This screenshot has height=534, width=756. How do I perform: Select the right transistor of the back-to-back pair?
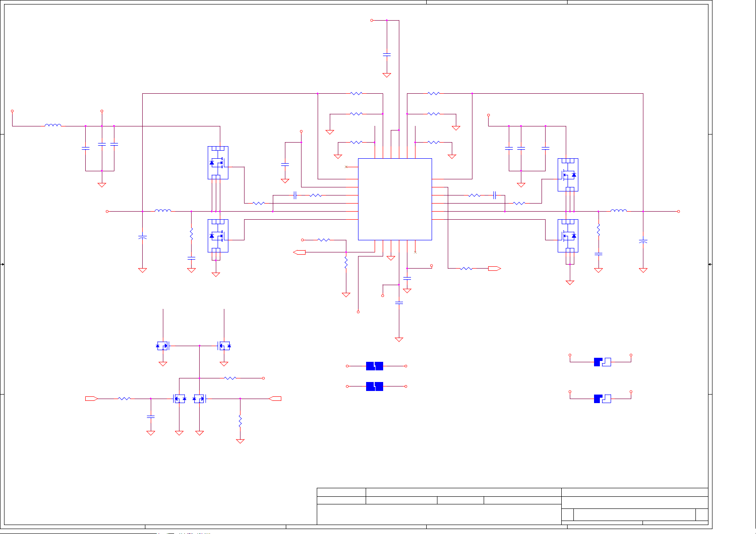[x=199, y=399]
